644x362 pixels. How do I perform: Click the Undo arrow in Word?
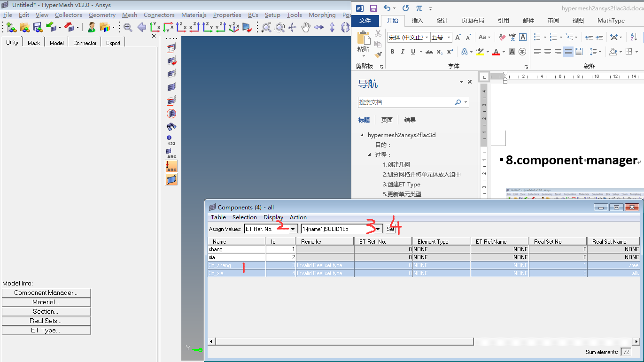point(387,8)
